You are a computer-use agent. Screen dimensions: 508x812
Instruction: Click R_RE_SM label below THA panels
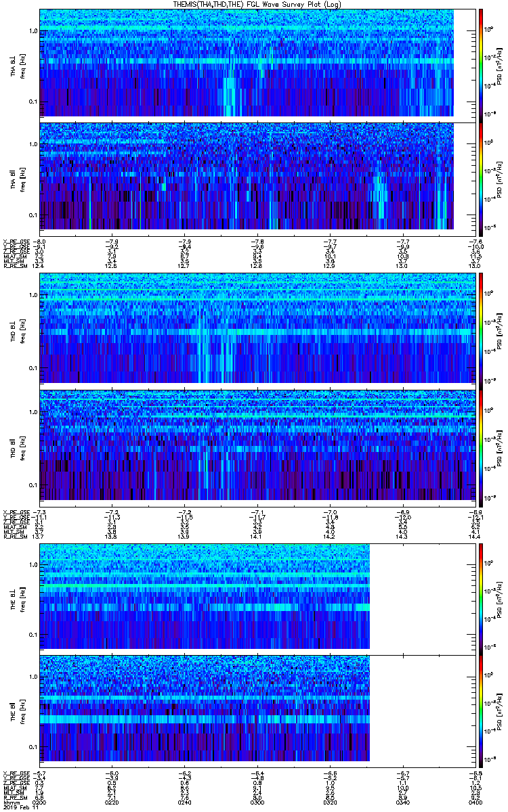coord(16,266)
